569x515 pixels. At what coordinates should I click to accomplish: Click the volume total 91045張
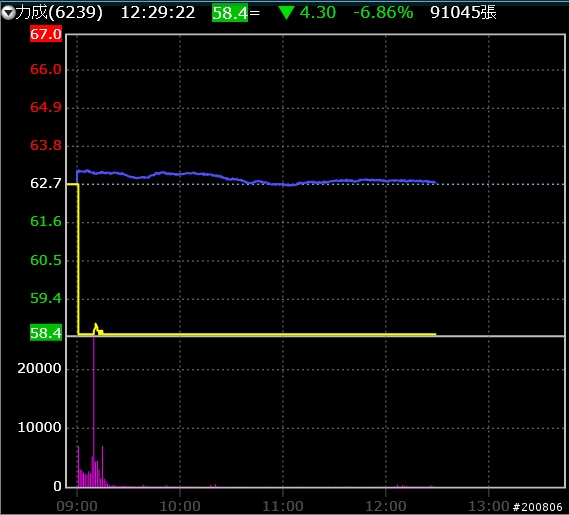[x=463, y=13]
